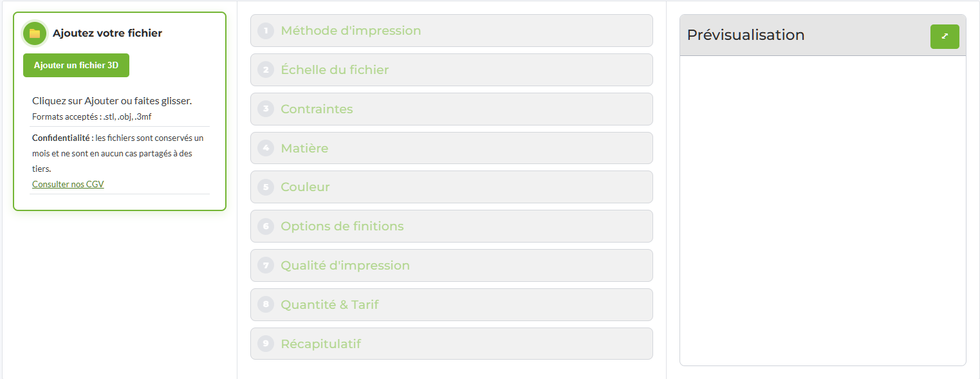The width and height of the screenshot is (980, 379).
Task: Click the step 2 number badge
Action: [x=266, y=70]
